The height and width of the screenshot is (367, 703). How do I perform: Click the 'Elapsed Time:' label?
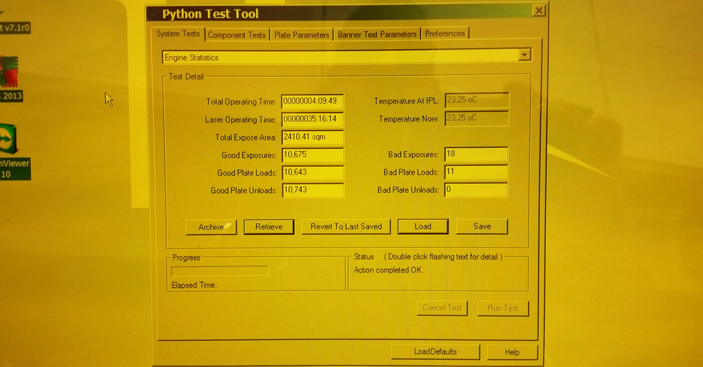point(194,285)
